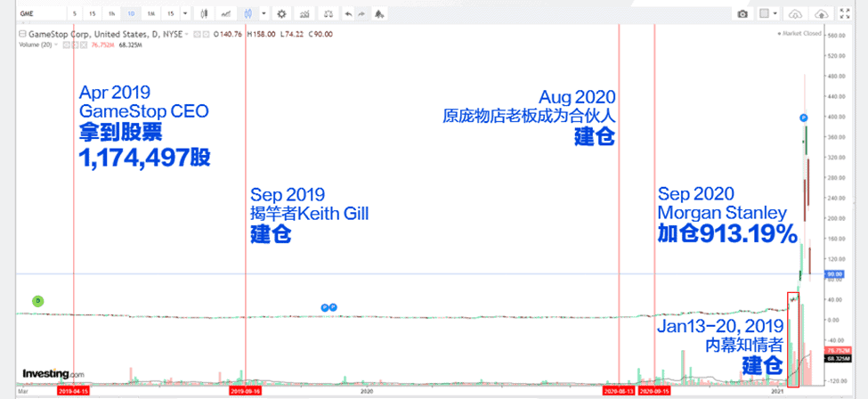Image resolution: width=868 pixels, height=399 pixels.
Task: Click the 2019-09-16 date label
Action: tap(245, 391)
